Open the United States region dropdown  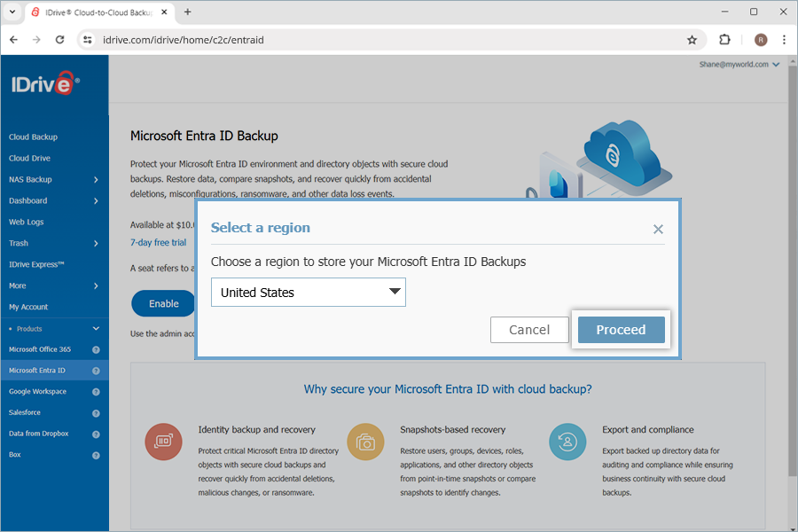pyautogui.click(x=309, y=293)
